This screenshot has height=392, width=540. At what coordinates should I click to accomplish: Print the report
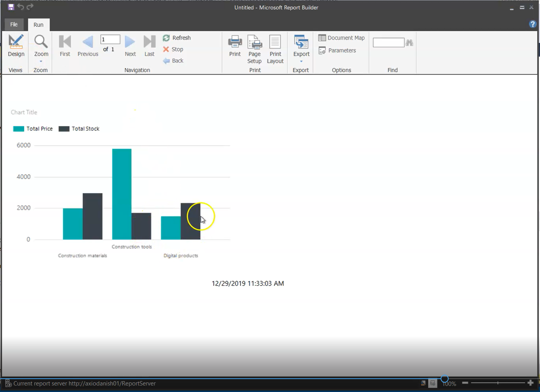235,46
